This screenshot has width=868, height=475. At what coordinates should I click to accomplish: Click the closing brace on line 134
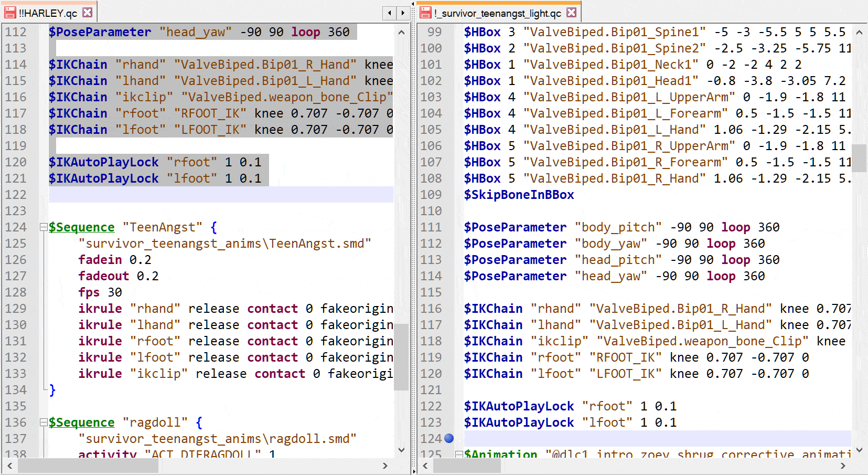pyautogui.click(x=52, y=390)
